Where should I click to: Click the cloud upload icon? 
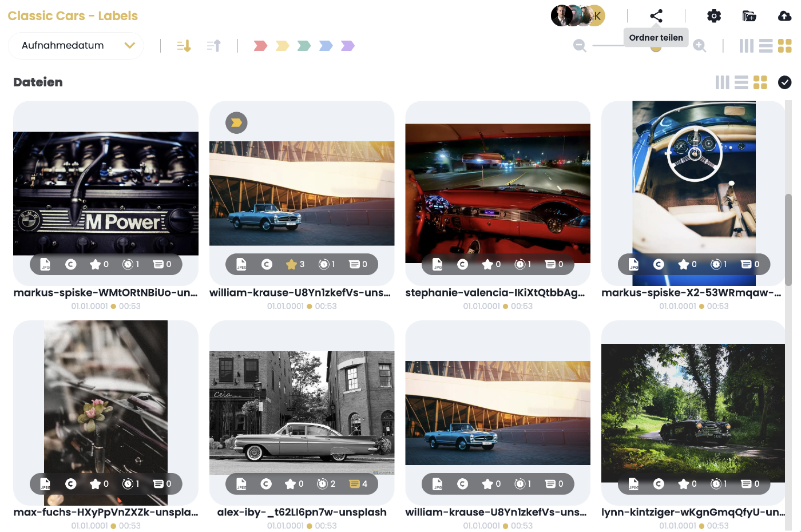click(x=785, y=16)
